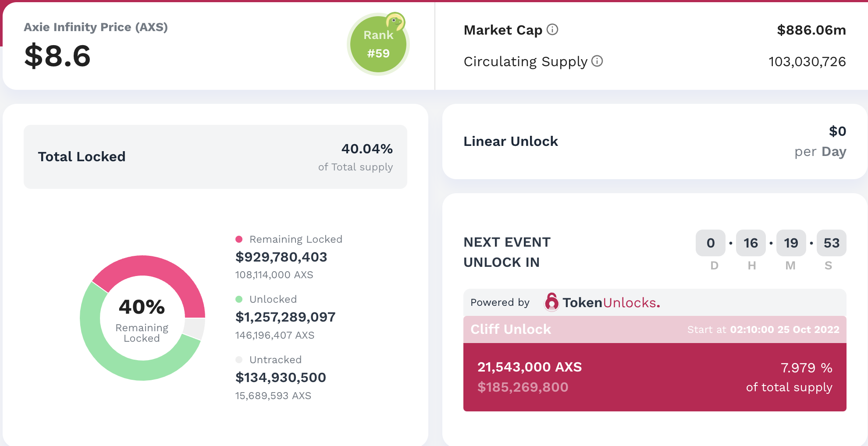Click the grey Untracked legend dot
This screenshot has width=868, height=446.
click(239, 360)
